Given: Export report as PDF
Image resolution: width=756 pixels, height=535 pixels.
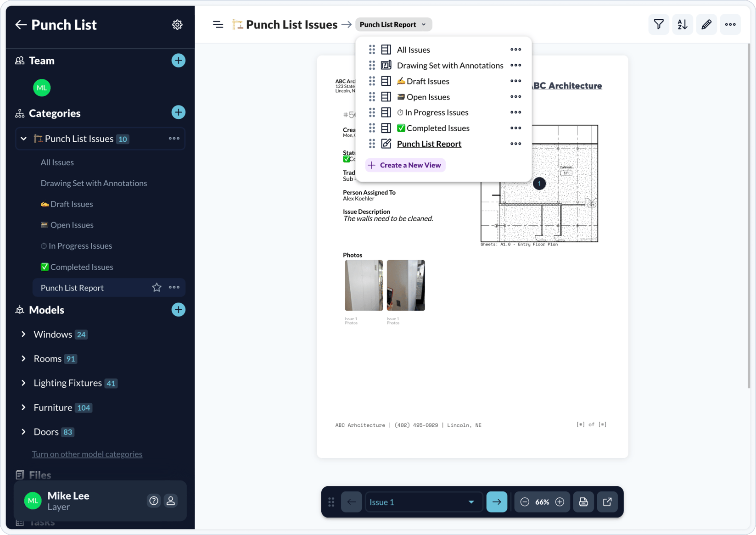Looking at the screenshot, I should pos(583,502).
